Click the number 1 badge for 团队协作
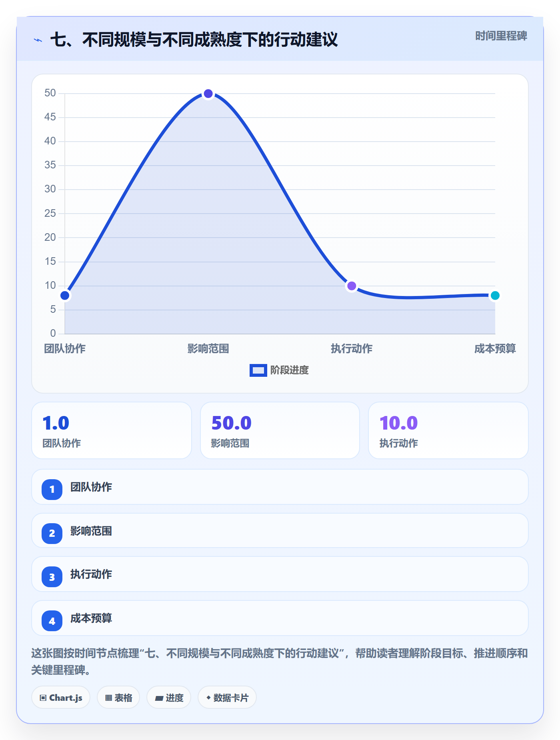The height and width of the screenshot is (740, 560). click(x=52, y=489)
